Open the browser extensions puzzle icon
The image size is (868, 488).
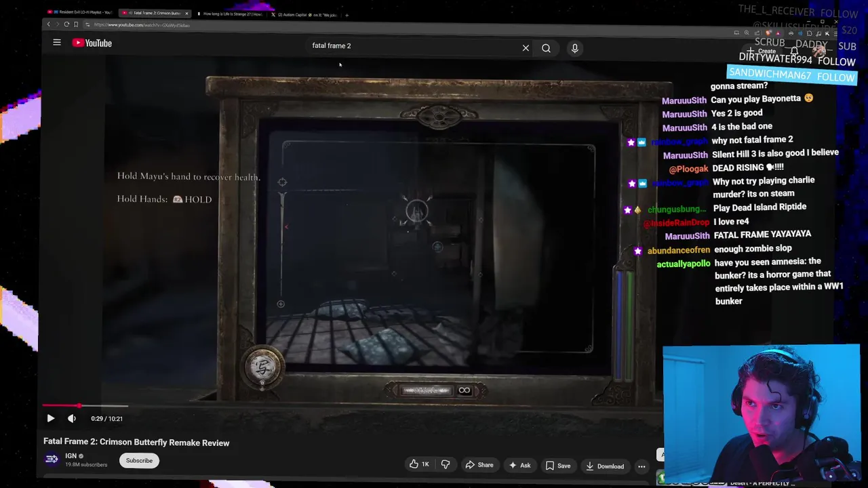coord(810,33)
